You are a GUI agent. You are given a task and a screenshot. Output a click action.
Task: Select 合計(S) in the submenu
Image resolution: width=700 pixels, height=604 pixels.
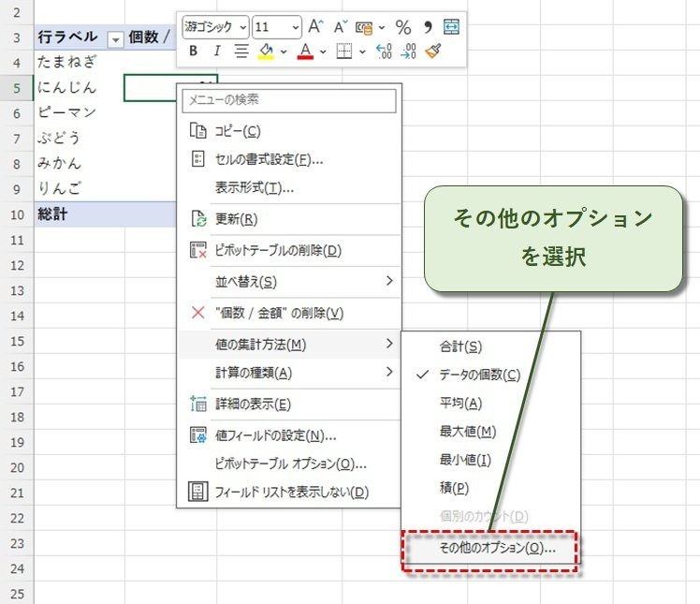[490, 346]
